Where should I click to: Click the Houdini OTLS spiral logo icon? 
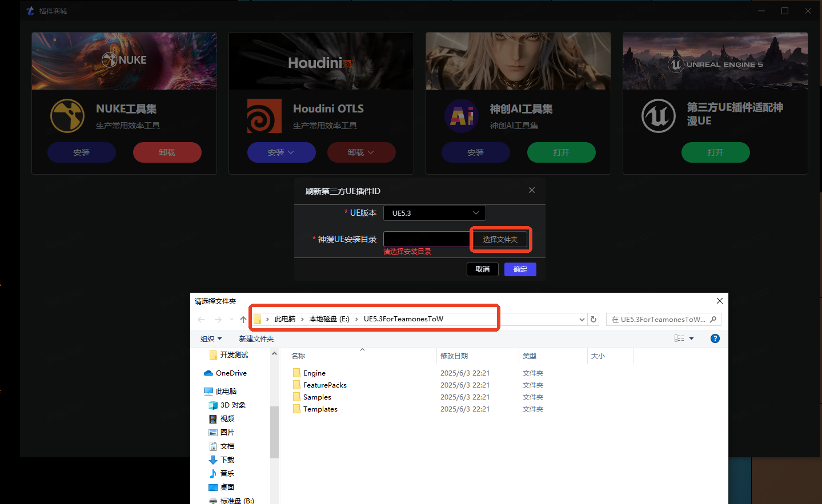[264, 116]
